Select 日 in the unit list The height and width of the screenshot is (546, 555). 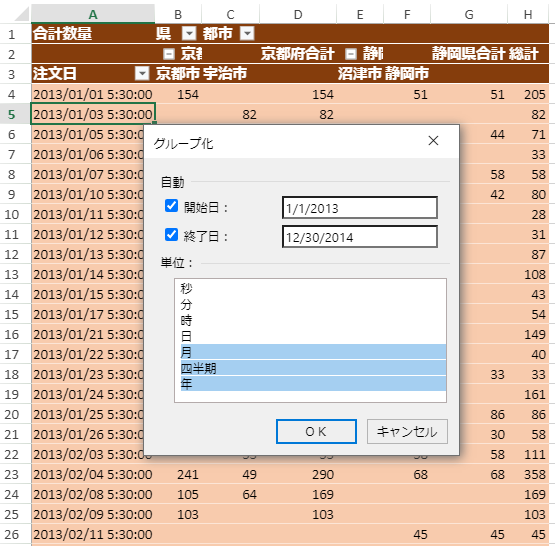tap(313, 336)
